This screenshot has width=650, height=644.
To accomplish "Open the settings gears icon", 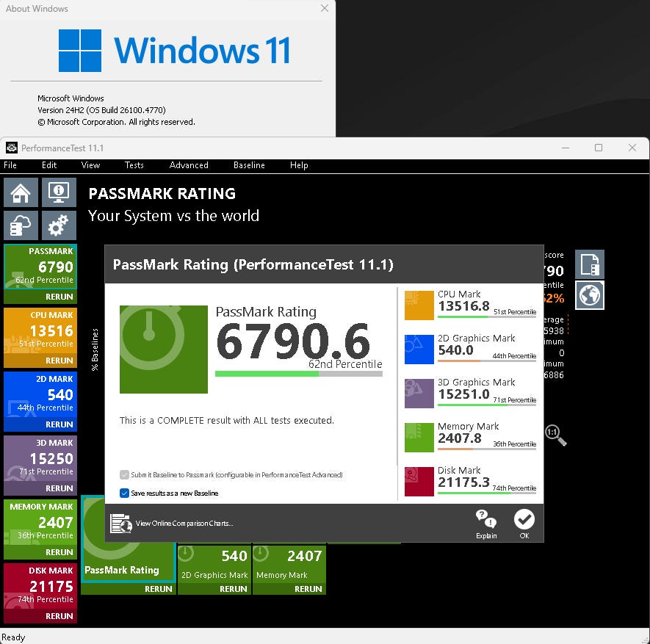I will click(59, 225).
